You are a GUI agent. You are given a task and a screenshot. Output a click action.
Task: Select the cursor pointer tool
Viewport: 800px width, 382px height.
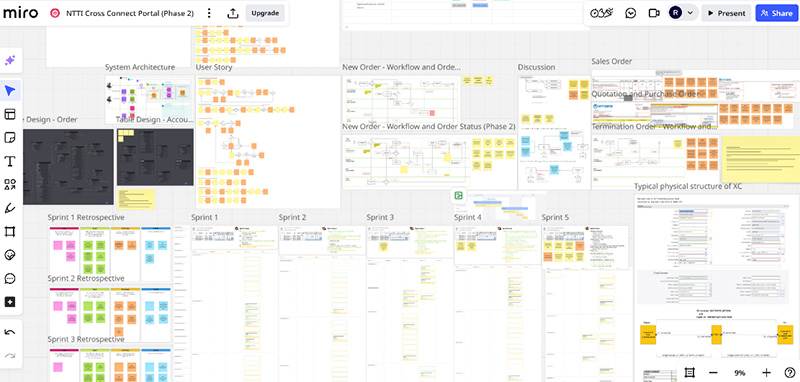(x=10, y=91)
